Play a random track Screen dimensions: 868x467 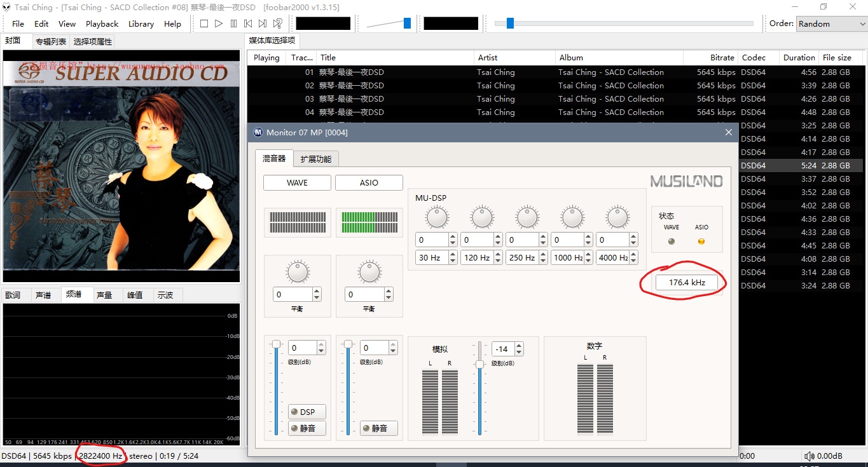pyautogui.click(x=278, y=24)
